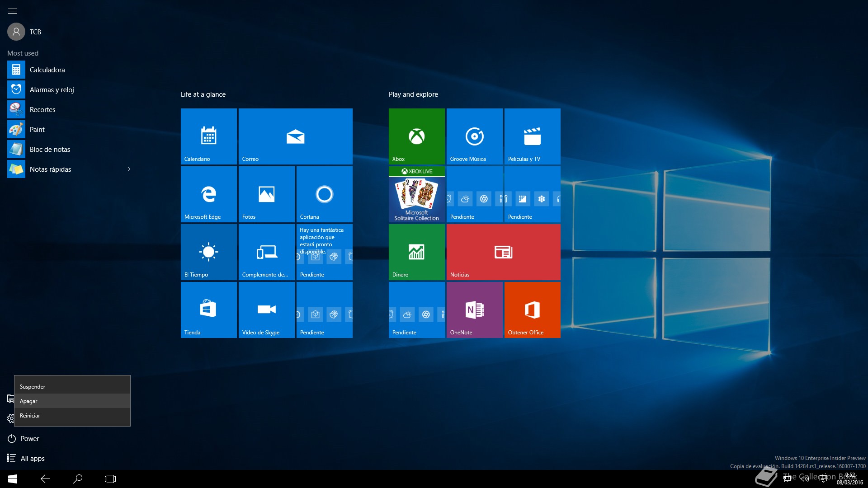Open the Dinero tile

[417, 252]
